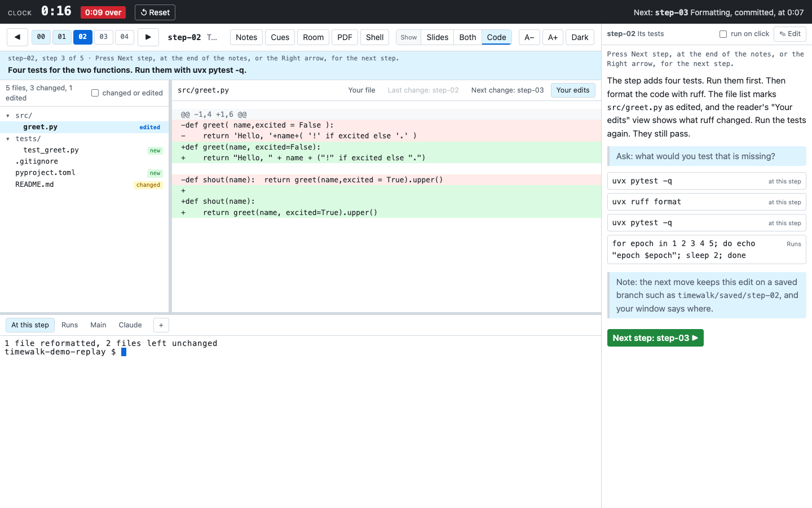This screenshot has width=812, height=508.
Task: Show Slides only
Action: click(438, 37)
